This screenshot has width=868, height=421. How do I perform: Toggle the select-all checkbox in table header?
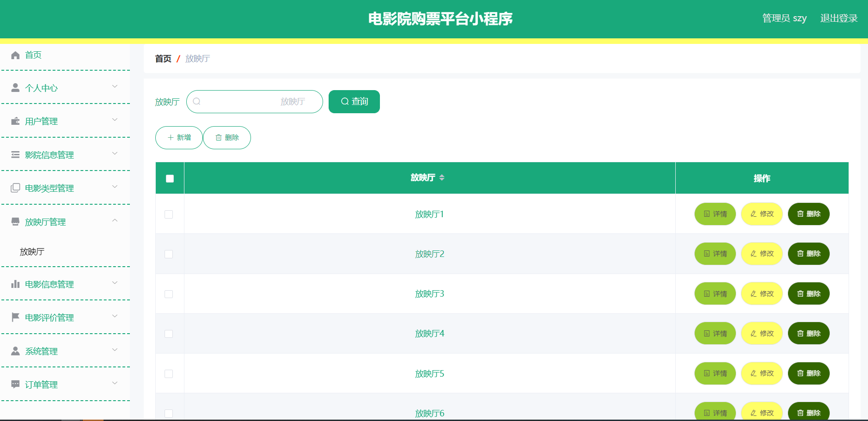coord(170,178)
